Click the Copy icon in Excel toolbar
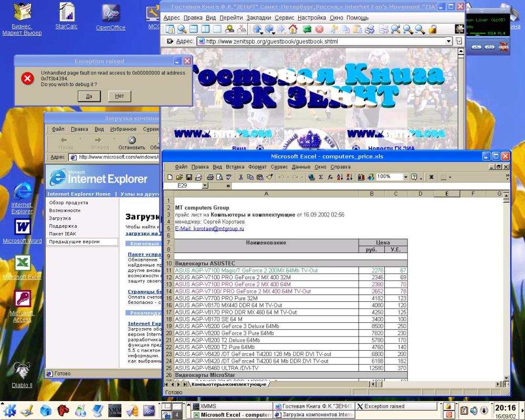The image size is (525, 420). click(250, 177)
